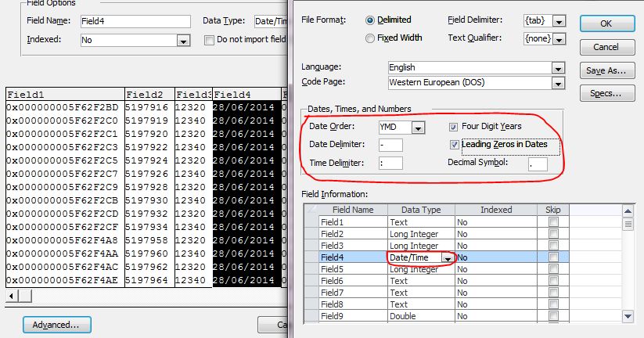Check the Skip box for Field9
644x338 pixels.
tap(553, 316)
